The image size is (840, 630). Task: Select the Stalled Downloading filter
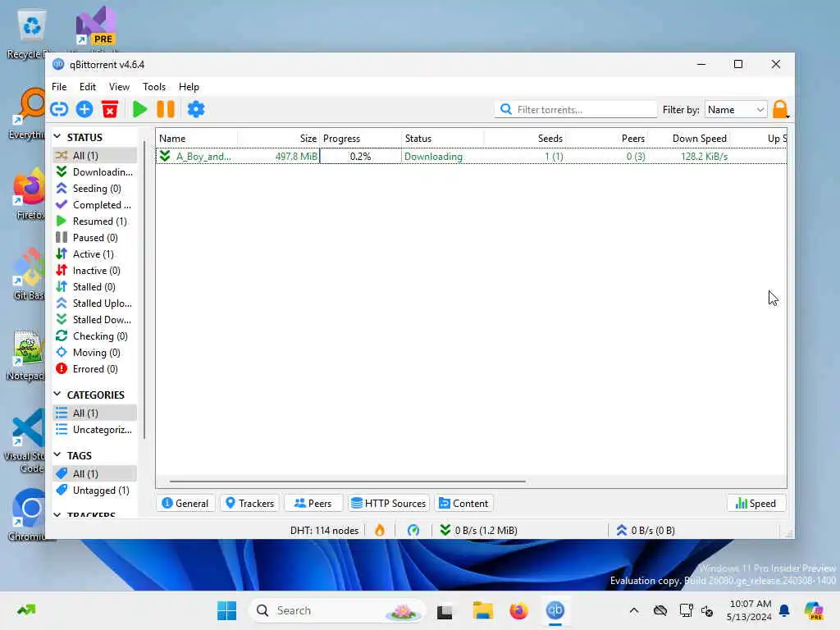(x=94, y=320)
